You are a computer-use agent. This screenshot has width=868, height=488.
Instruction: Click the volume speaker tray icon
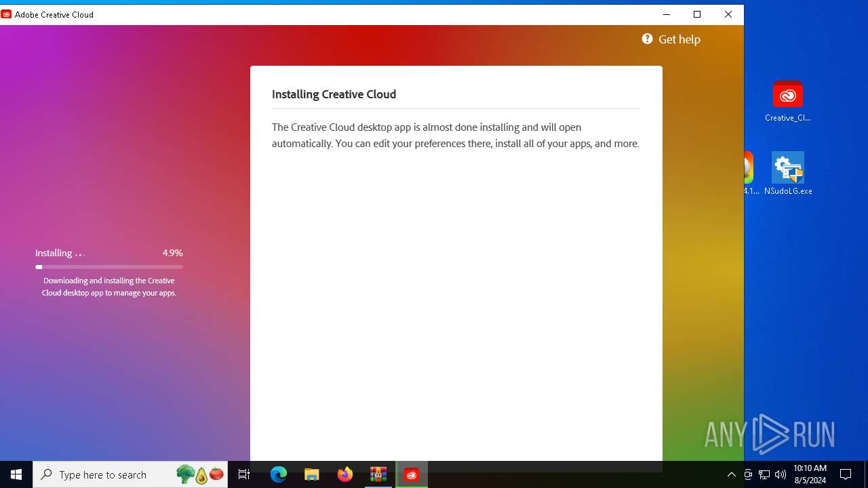pos(781,474)
